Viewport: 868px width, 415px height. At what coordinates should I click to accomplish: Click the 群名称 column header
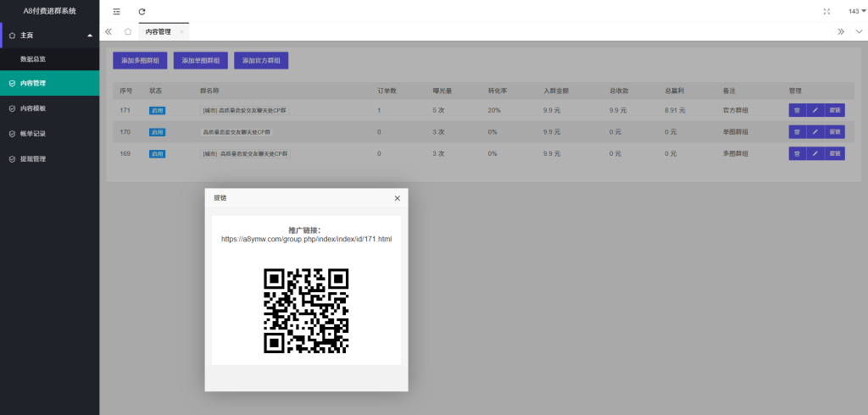point(209,91)
